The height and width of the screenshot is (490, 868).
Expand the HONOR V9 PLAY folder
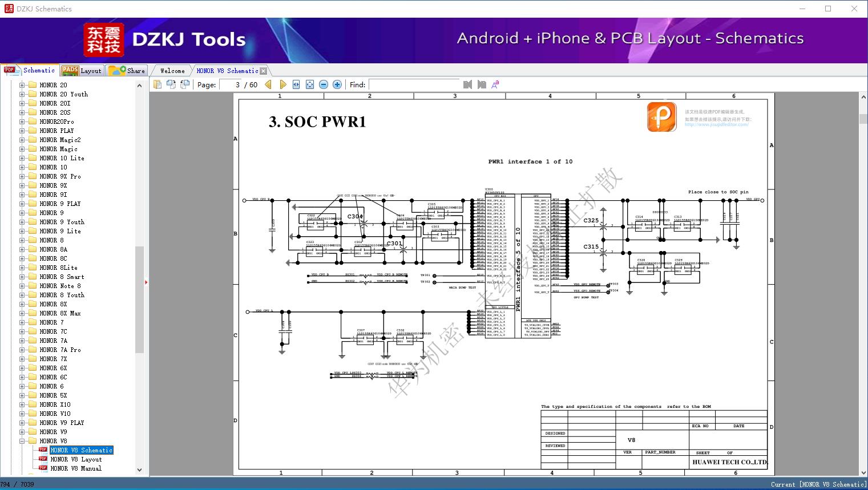click(x=22, y=423)
